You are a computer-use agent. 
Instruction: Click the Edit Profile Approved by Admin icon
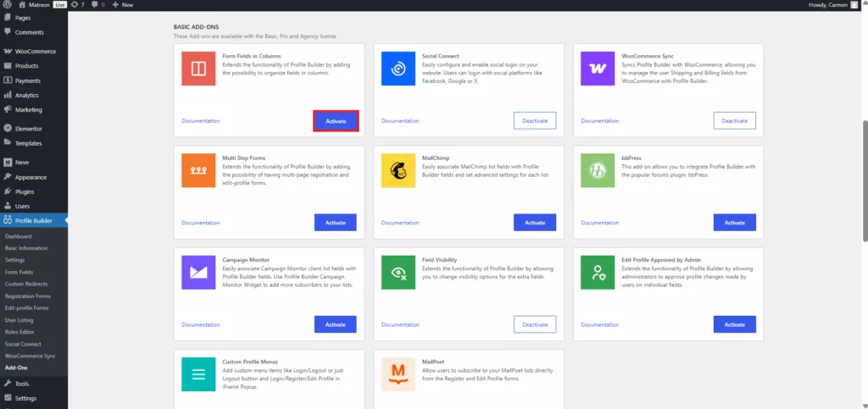click(x=598, y=273)
